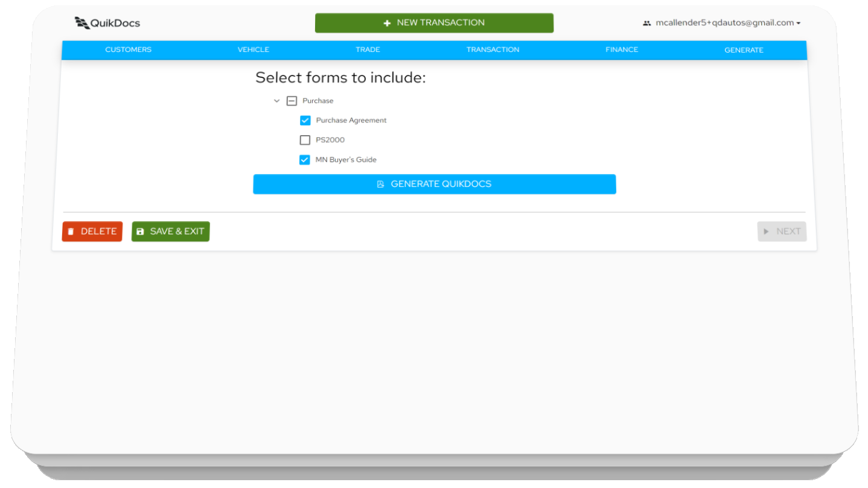
Task: Click the Next button
Action: point(782,232)
